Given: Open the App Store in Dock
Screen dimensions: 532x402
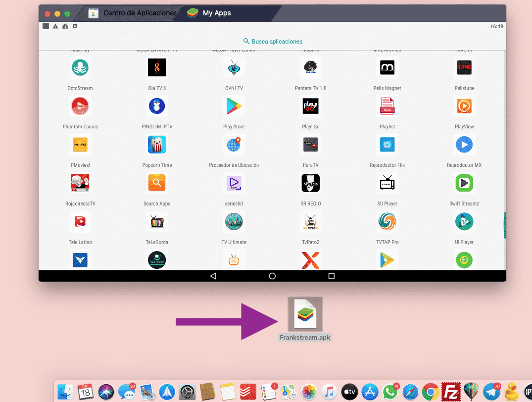Looking at the screenshot, I should [370, 392].
